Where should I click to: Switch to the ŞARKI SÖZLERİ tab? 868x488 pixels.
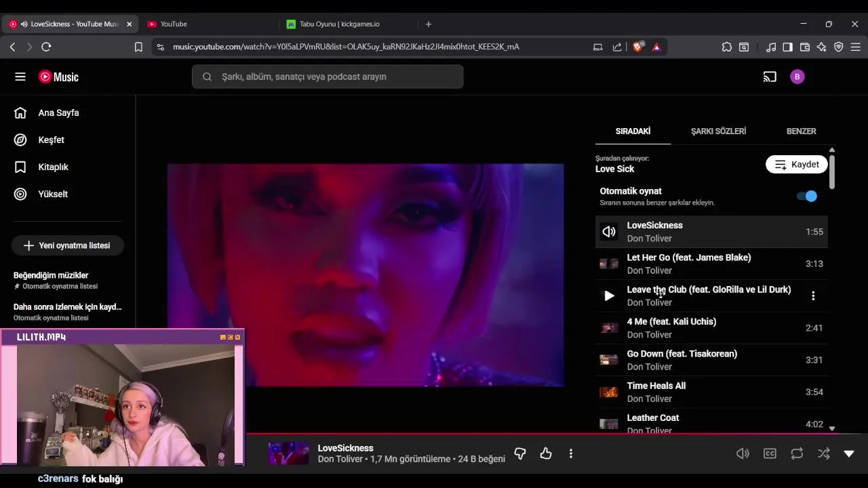pos(718,131)
